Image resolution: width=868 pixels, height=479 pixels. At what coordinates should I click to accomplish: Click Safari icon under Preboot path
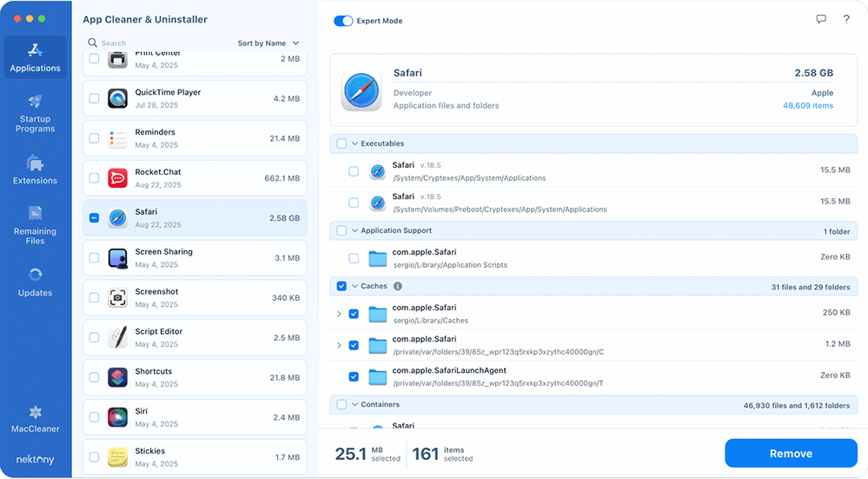[x=378, y=203]
